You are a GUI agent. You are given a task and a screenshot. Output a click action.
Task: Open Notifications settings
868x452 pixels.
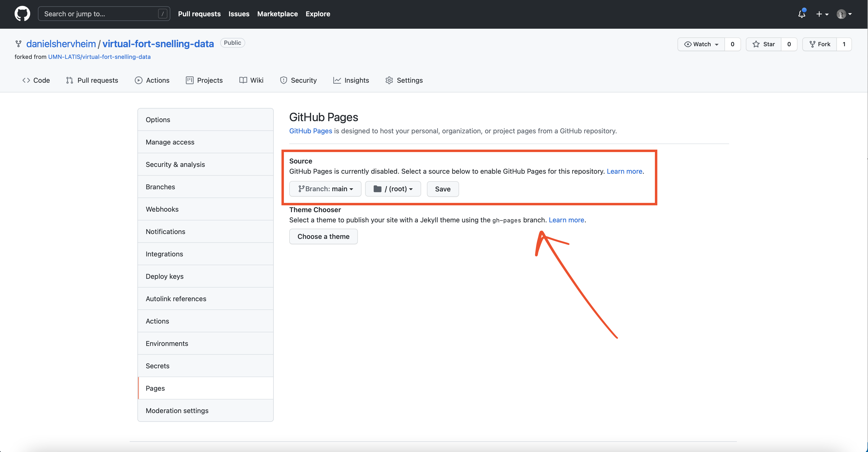tap(206, 232)
